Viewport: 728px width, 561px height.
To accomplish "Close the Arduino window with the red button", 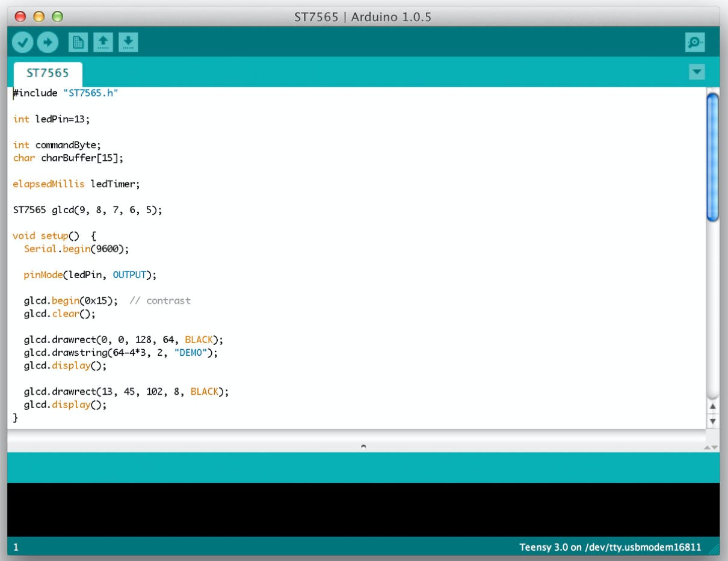I will 20,17.
